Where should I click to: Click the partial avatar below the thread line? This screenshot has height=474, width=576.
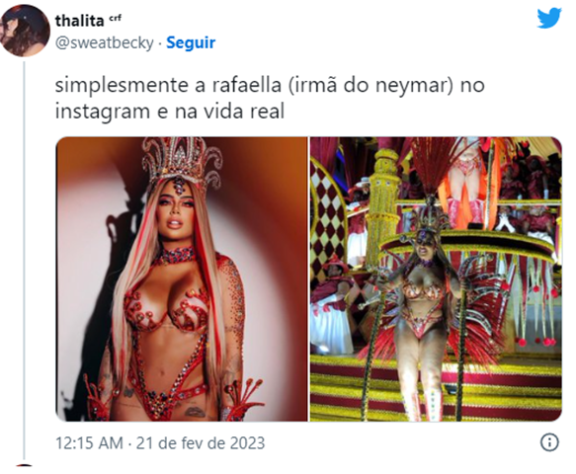pyautogui.click(x=24, y=466)
